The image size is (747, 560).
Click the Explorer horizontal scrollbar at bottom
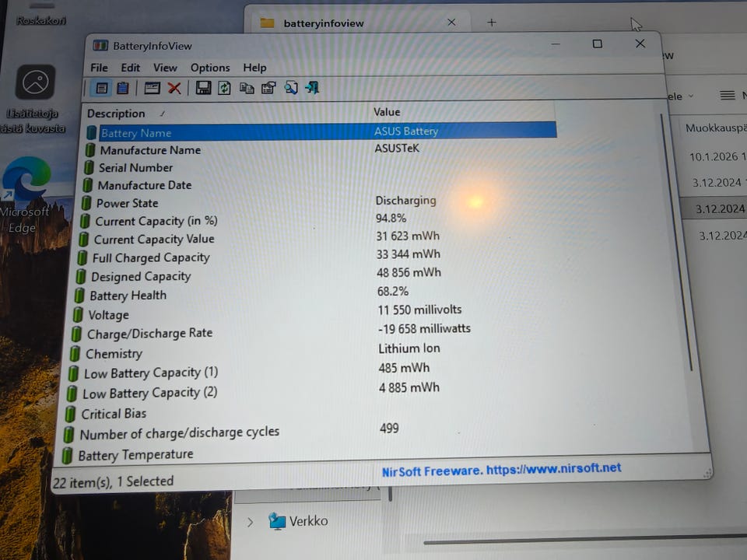tap(585, 540)
